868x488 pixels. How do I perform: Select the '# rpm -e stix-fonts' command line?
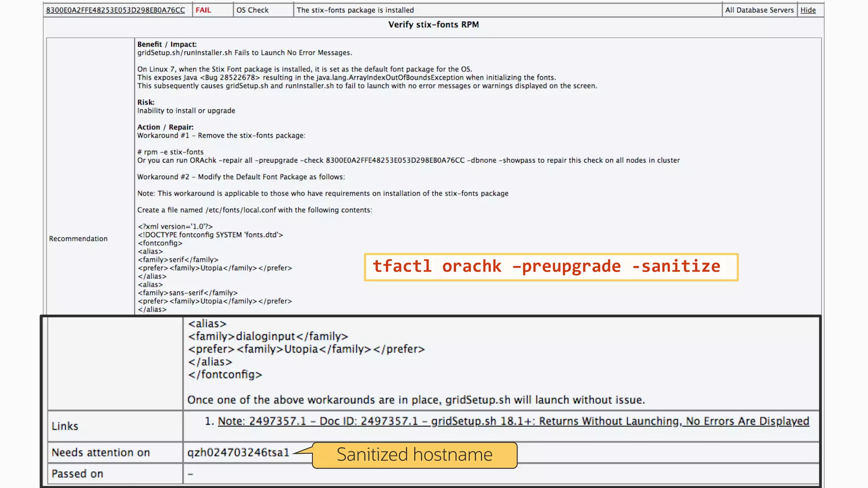[x=170, y=152]
